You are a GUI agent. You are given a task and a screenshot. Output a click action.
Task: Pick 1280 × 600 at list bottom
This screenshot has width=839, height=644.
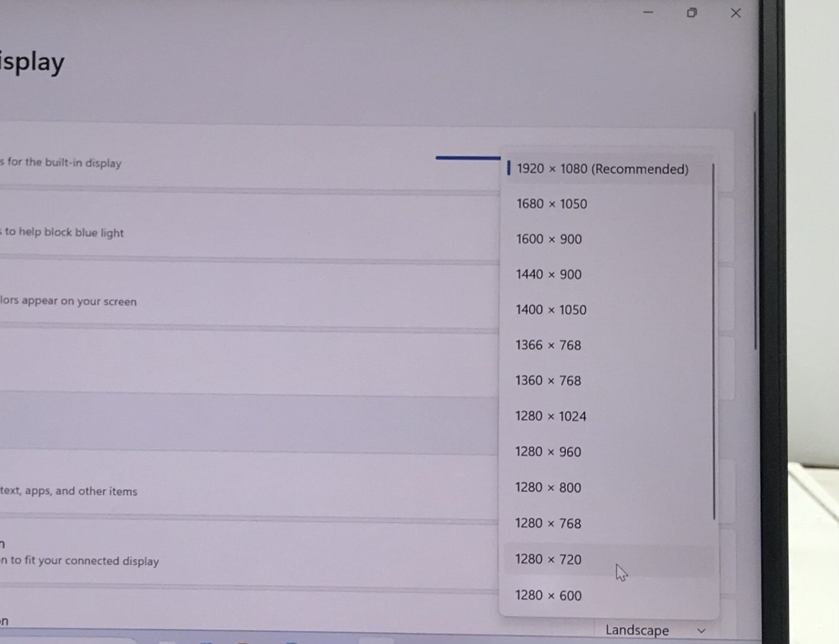click(608, 596)
